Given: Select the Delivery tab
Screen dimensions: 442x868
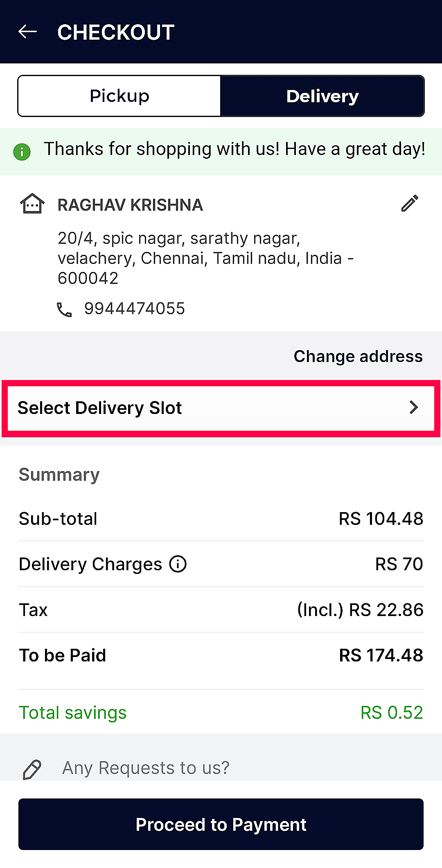Looking at the screenshot, I should click(322, 96).
